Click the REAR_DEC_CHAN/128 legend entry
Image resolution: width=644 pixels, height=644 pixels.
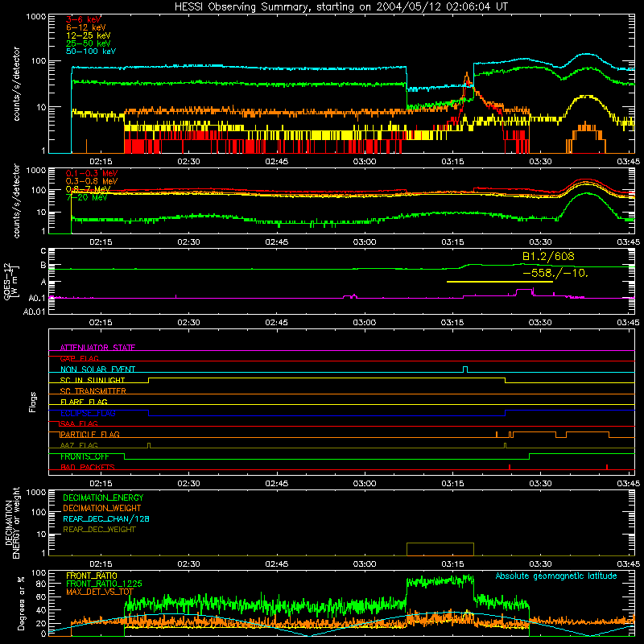(106, 518)
